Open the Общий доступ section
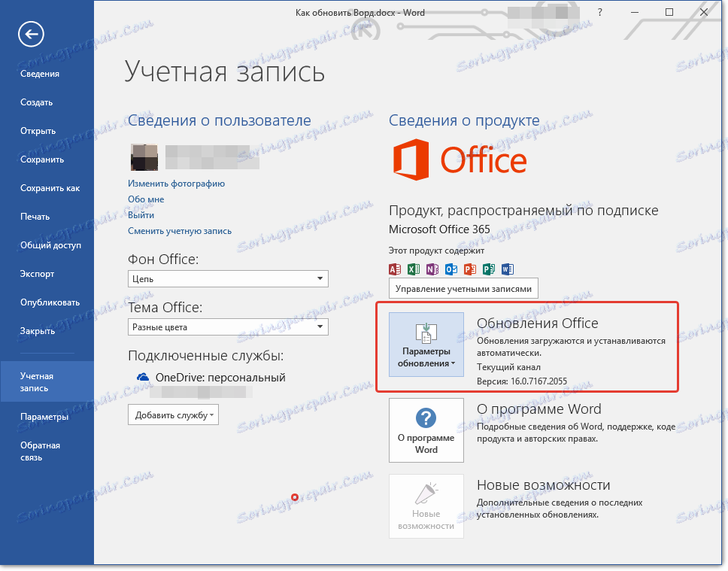Screen dimensions: 728x571 [50, 245]
